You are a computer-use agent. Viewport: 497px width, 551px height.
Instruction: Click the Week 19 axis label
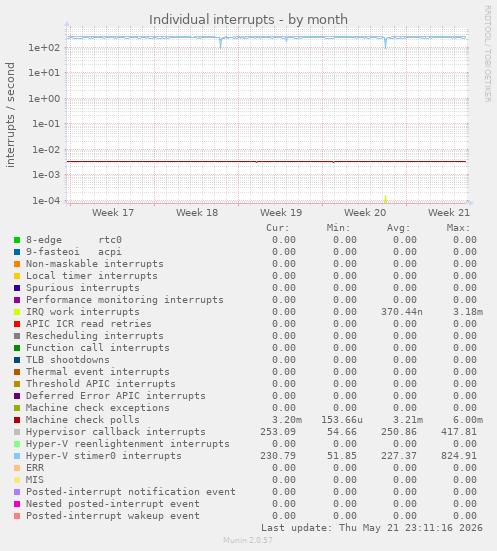coord(281,213)
